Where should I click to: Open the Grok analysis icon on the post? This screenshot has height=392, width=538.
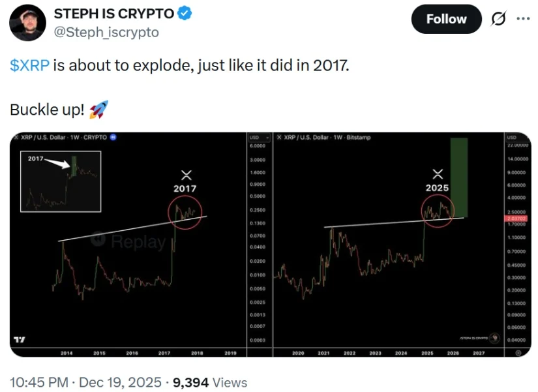pos(498,19)
